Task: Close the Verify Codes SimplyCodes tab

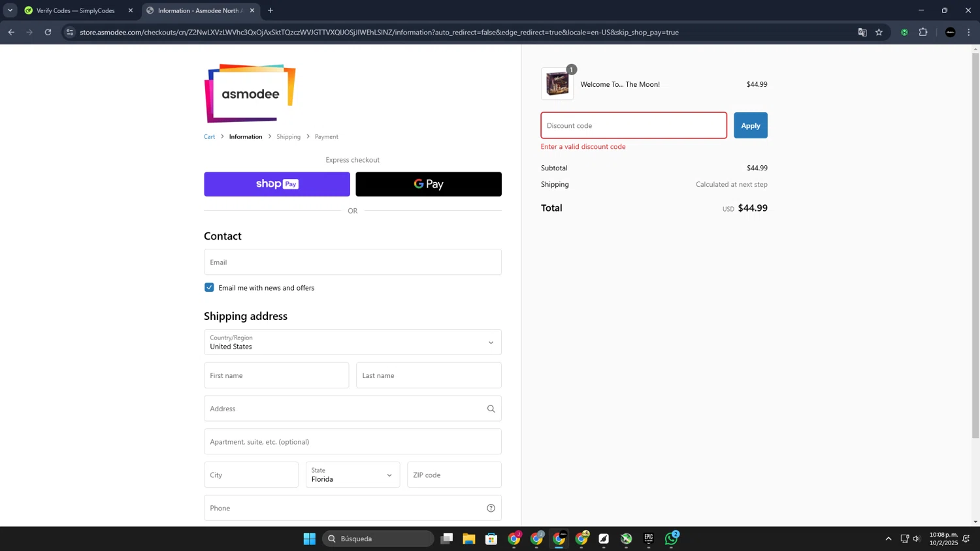Action: (x=131, y=10)
